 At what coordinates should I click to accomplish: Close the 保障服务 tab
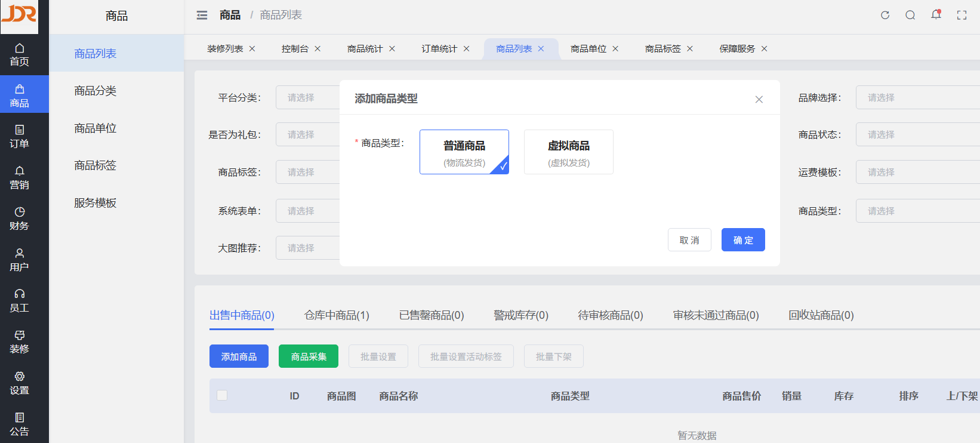click(x=764, y=48)
